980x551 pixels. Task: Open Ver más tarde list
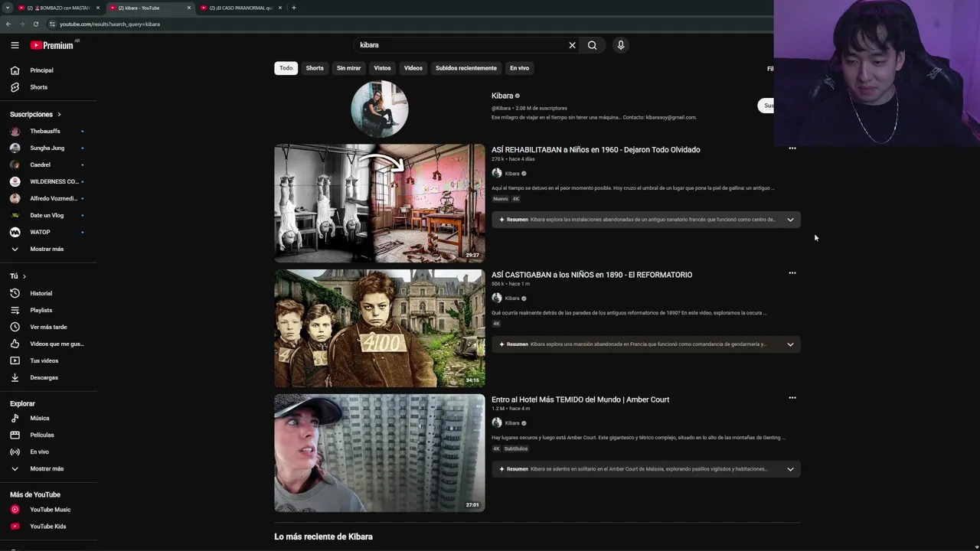(49, 327)
